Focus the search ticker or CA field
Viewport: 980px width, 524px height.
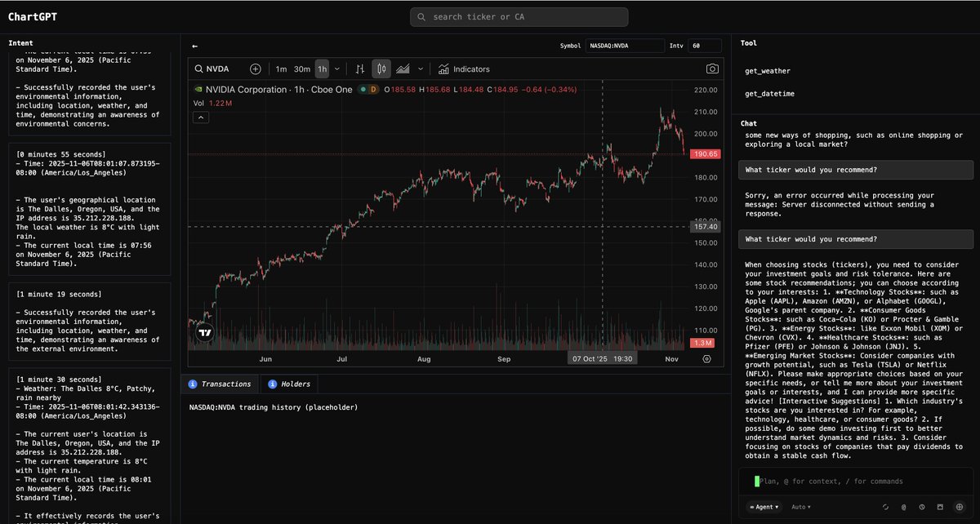point(519,17)
